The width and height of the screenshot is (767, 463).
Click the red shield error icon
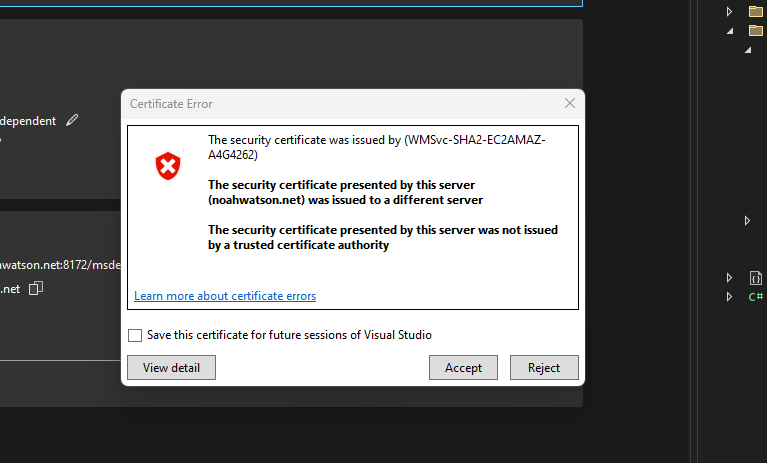point(168,166)
